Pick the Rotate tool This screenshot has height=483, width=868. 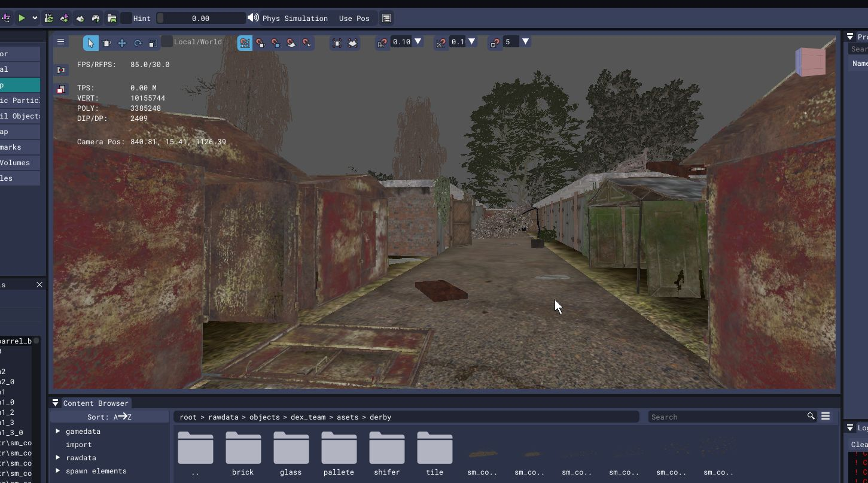point(138,42)
